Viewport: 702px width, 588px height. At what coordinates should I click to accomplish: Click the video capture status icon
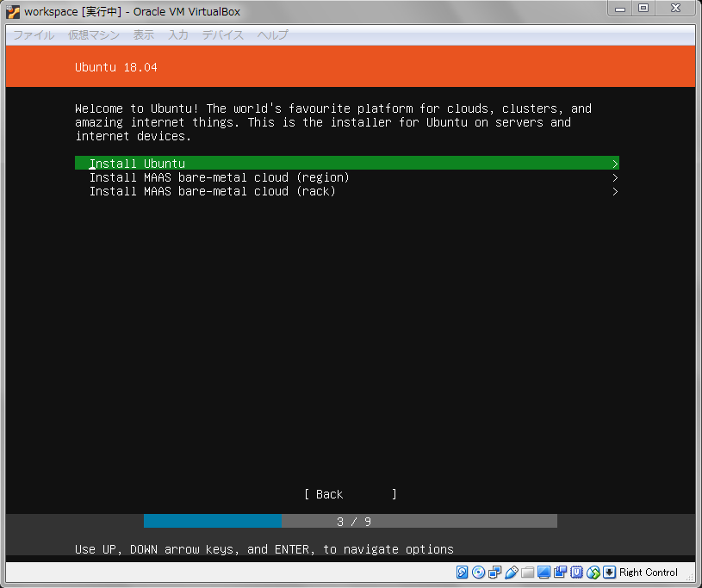click(560, 572)
